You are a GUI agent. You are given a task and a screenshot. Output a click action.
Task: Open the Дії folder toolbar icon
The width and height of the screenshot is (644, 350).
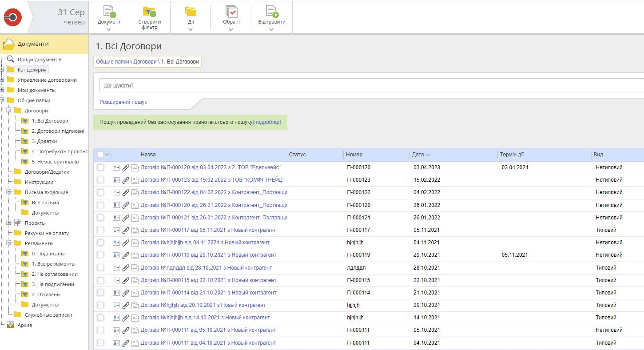[191, 12]
